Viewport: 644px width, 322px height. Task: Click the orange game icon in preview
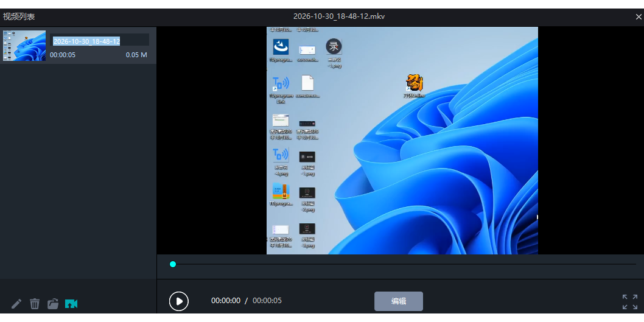click(415, 83)
